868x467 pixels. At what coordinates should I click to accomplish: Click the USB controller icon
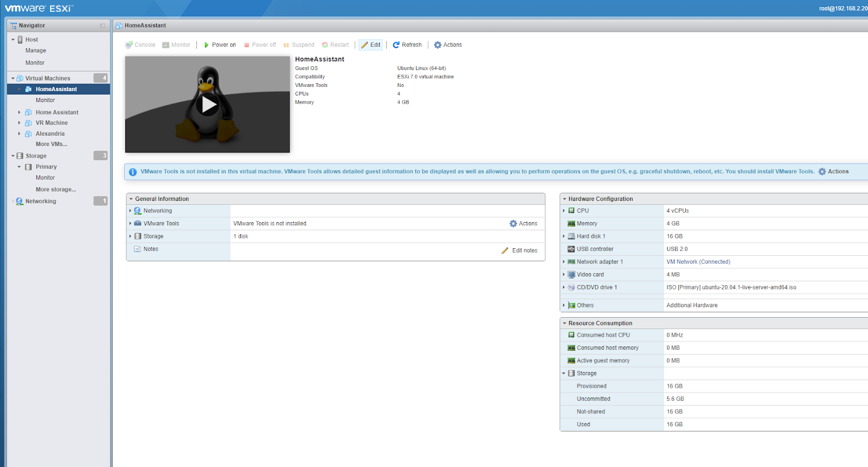click(571, 249)
